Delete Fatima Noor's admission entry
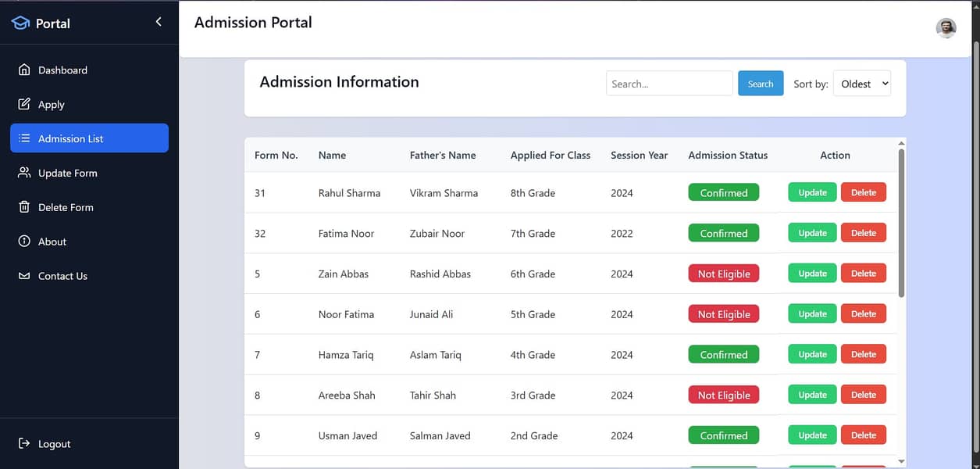The image size is (980, 469). coord(863,233)
